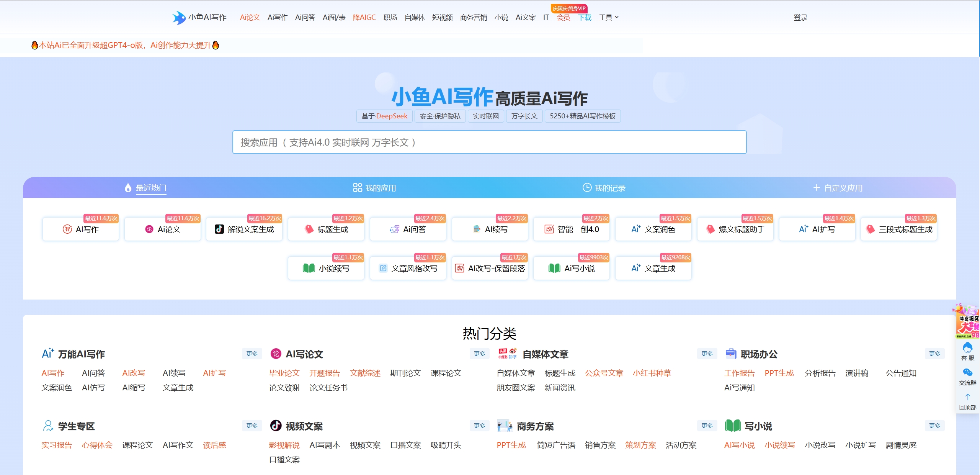Expand 更多 for 职场办公 category
Image resolution: width=980 pixels, height=475 pixels.
click(x=934, y=354)
